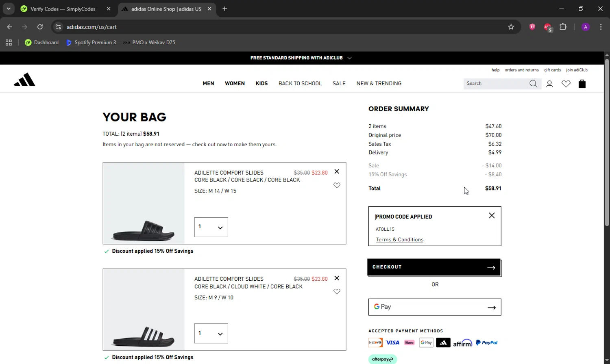Add Core Black M 14 slides to wishlist

[x=337, y=185]
